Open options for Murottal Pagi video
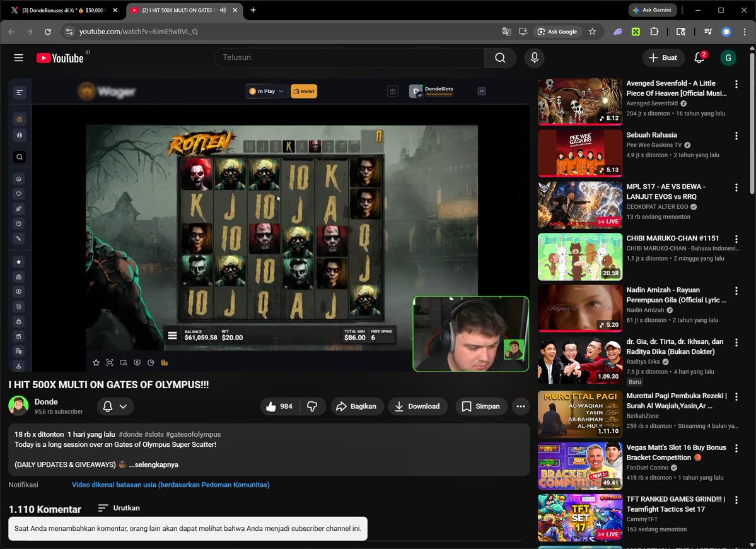Image resolution: width=756 pixels, height=549 pixels. [736, 396]
